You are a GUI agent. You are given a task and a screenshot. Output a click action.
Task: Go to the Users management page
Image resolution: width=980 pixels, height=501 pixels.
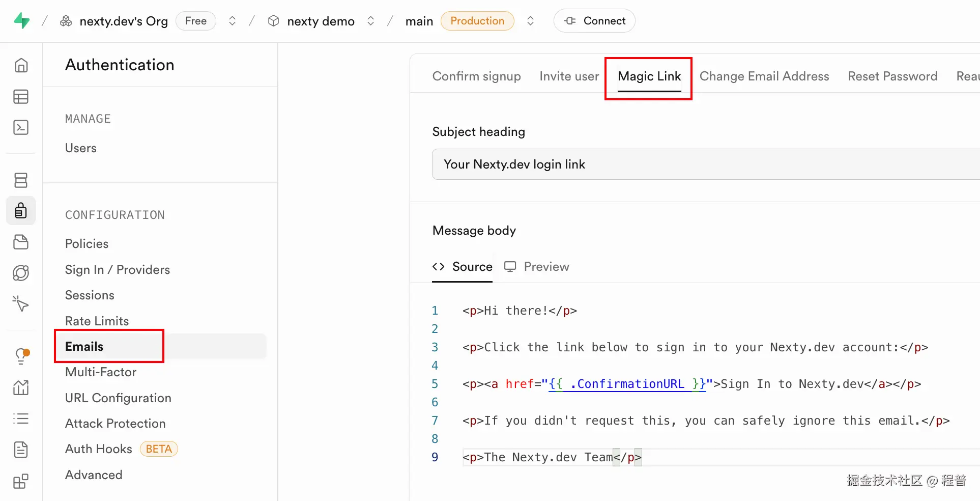pyautogui.click(x=80, y=148)
